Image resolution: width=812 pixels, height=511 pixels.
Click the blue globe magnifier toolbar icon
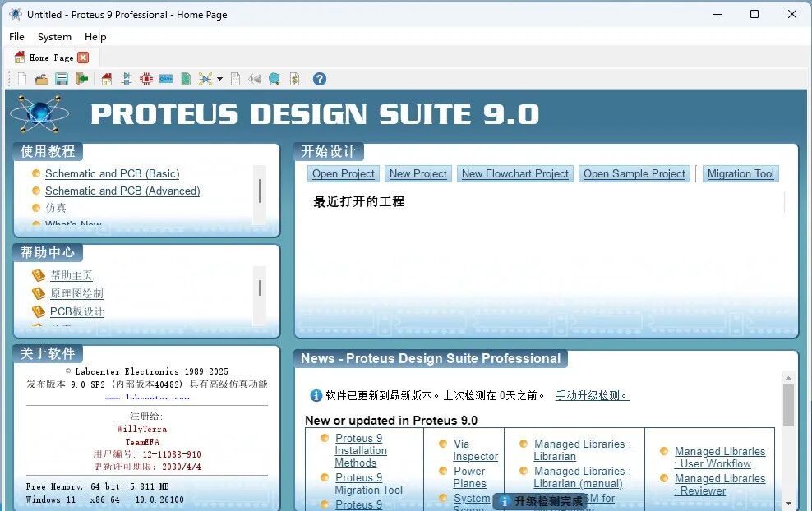click(x=275, y=79)
